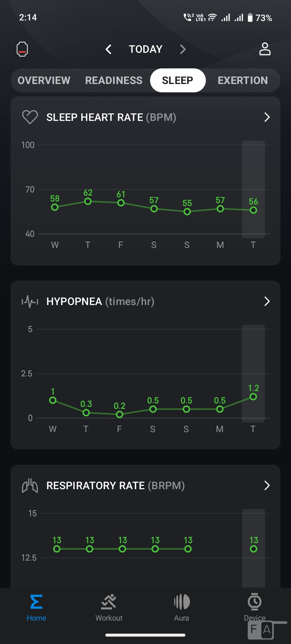The image size is (291, 644).
Task: Select the Sleep tab
Action: click(x=178, y=80)
